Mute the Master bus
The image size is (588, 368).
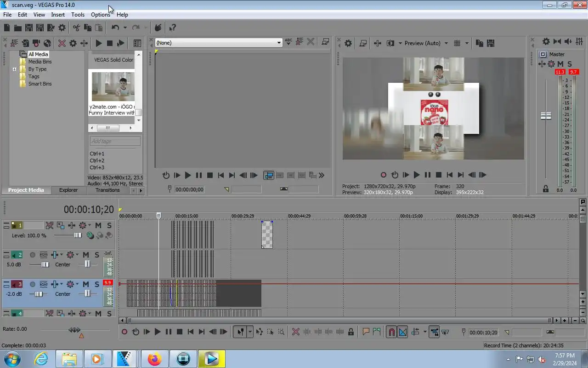[x=560, y=64]
